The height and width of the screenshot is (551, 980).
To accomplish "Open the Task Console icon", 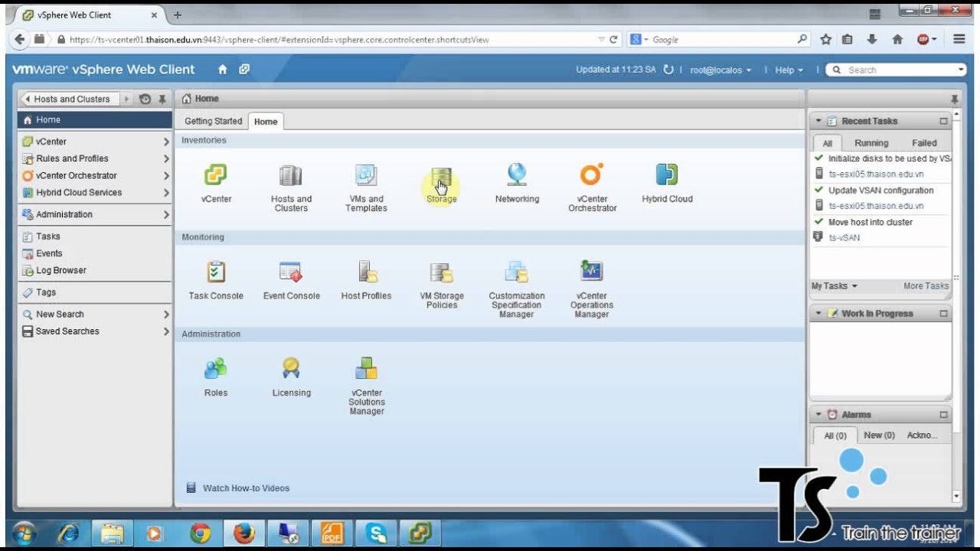I will pos(216,272).
